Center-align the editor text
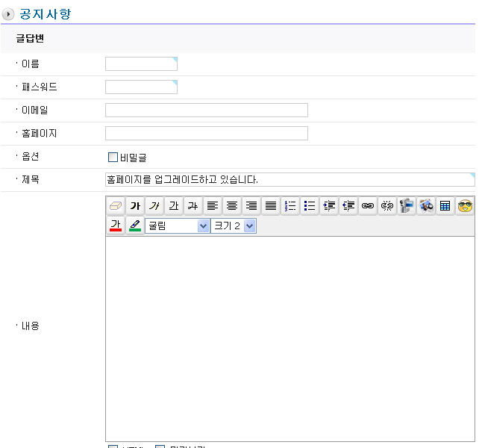 pyautogui.click(x=232, y=206)
